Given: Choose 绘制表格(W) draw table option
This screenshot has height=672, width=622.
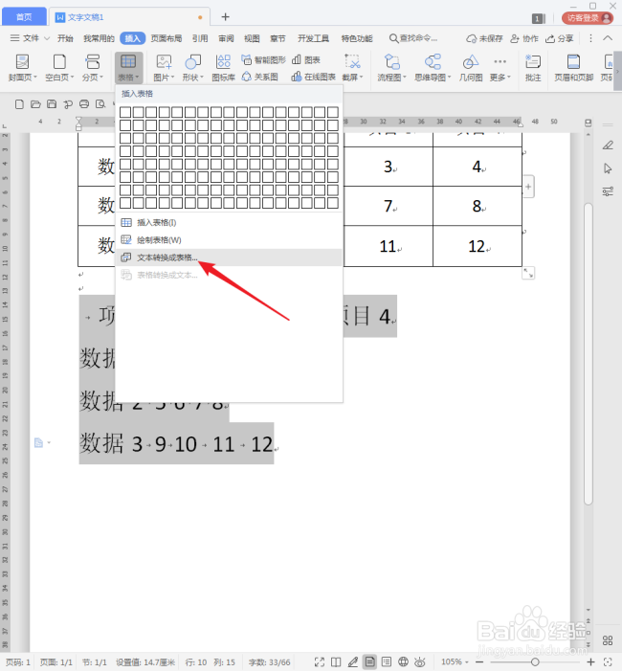Looking at the screenshot, I should [x=229, y=240].
